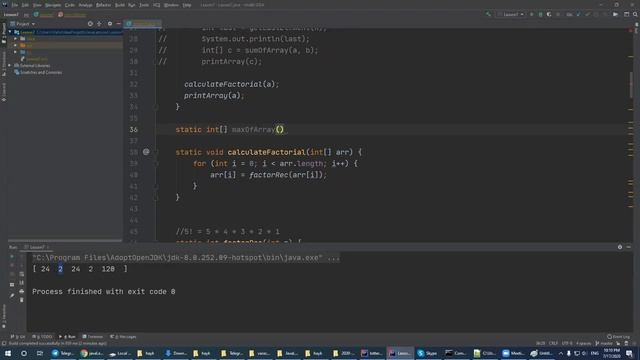
Task: Click the expand/collapse all icon in Project panel
Action: (x=99, y=24)
